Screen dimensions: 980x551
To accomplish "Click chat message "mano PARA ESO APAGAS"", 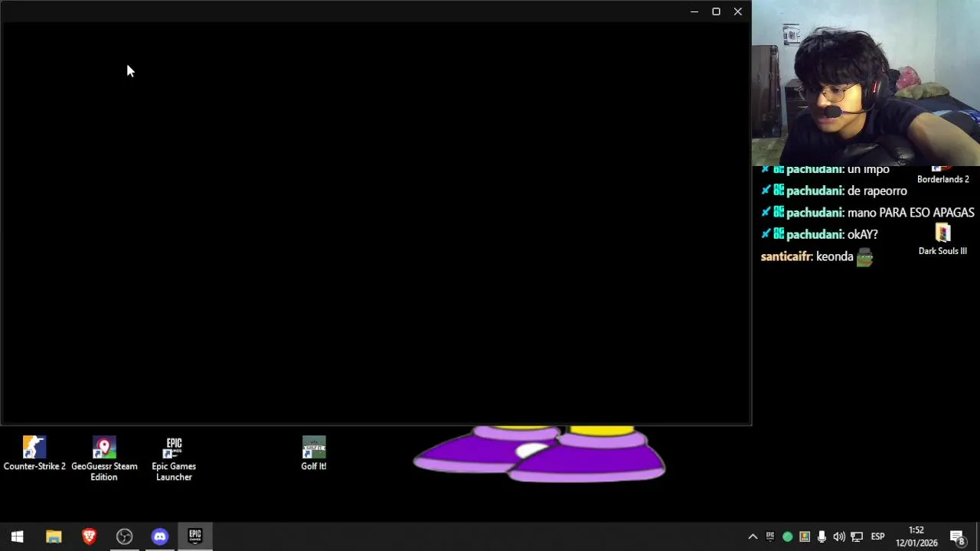I will click(910, 213).
